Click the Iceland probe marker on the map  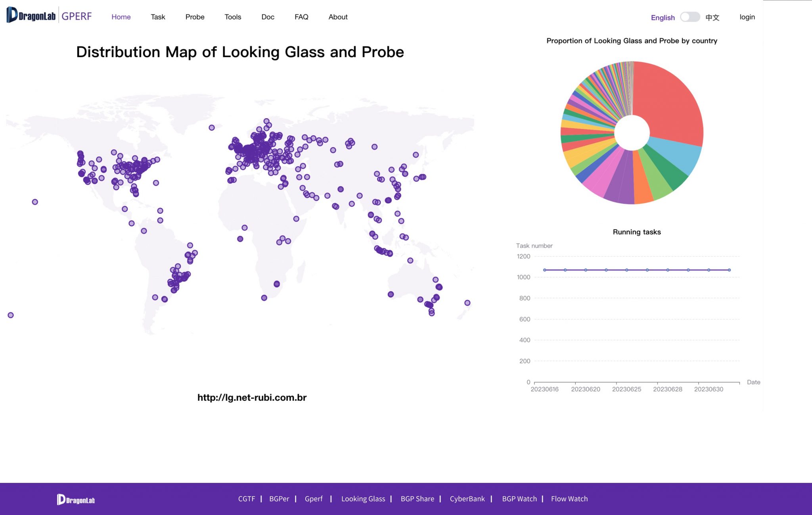[x=212, y=128]
